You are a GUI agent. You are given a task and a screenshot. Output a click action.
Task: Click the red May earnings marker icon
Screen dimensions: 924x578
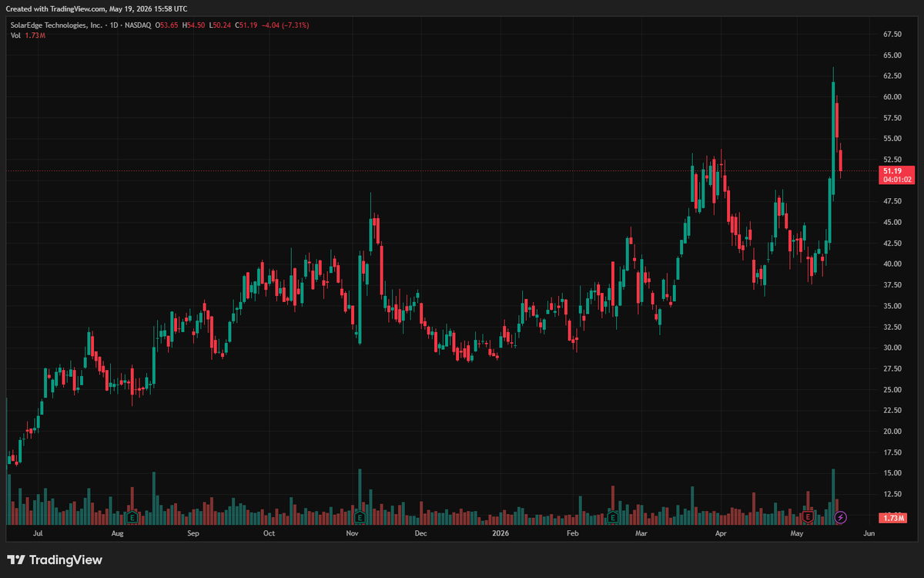point(808,517)
